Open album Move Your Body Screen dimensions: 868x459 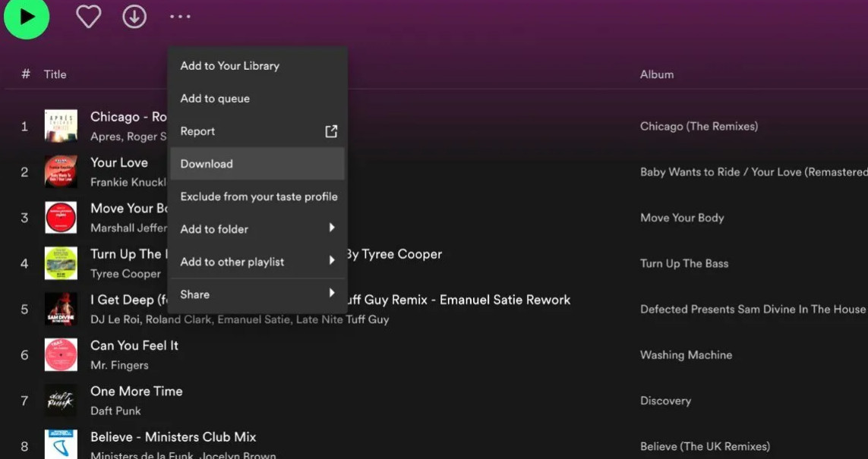point(682,218)
